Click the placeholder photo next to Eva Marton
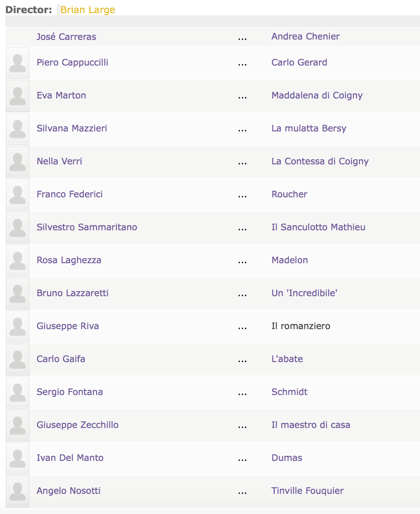 click(x=18, y=96)
